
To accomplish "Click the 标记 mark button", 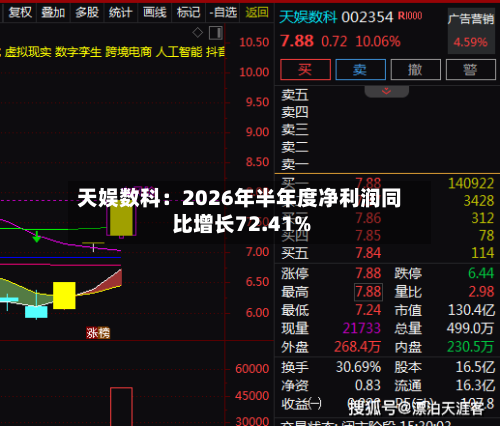I will point(188,13).
